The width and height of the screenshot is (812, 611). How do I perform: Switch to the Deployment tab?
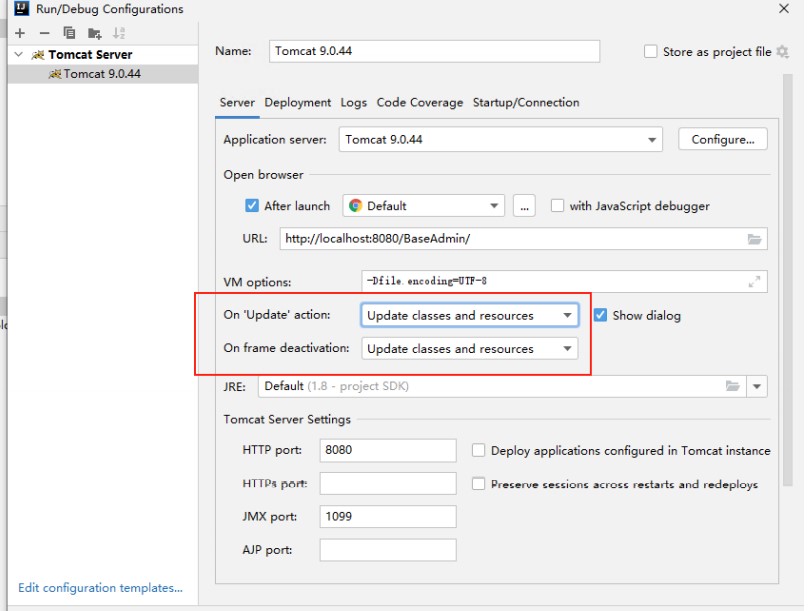point(298,103)
